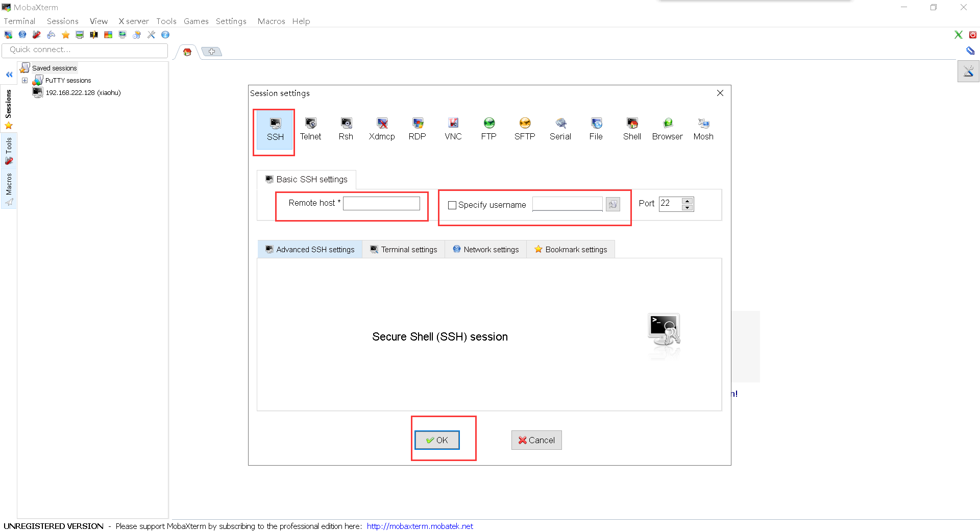Open the Settings menu
This screenshot has height=532, width=980.
click(231, 21)
